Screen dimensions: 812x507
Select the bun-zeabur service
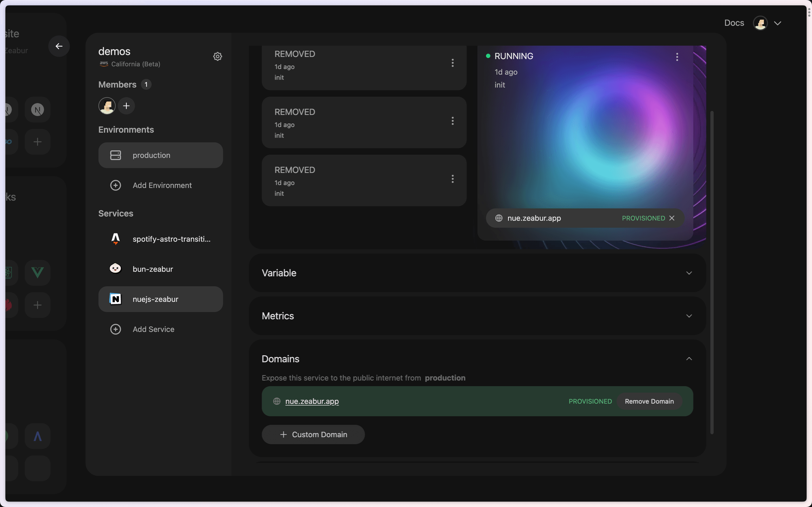(161, 269)
